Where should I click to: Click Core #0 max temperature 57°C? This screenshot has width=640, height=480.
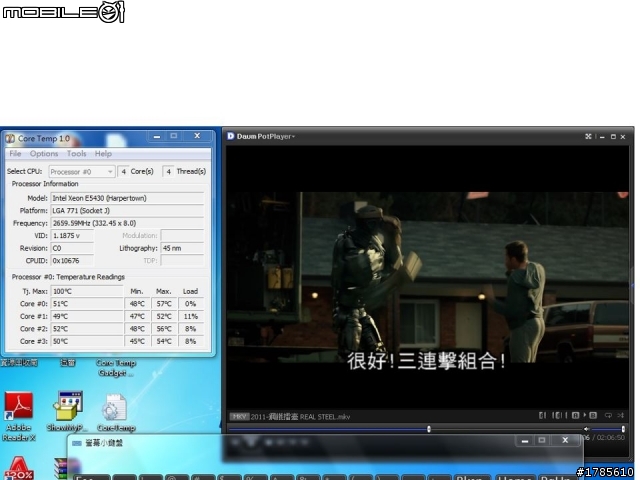pos(164,304)
